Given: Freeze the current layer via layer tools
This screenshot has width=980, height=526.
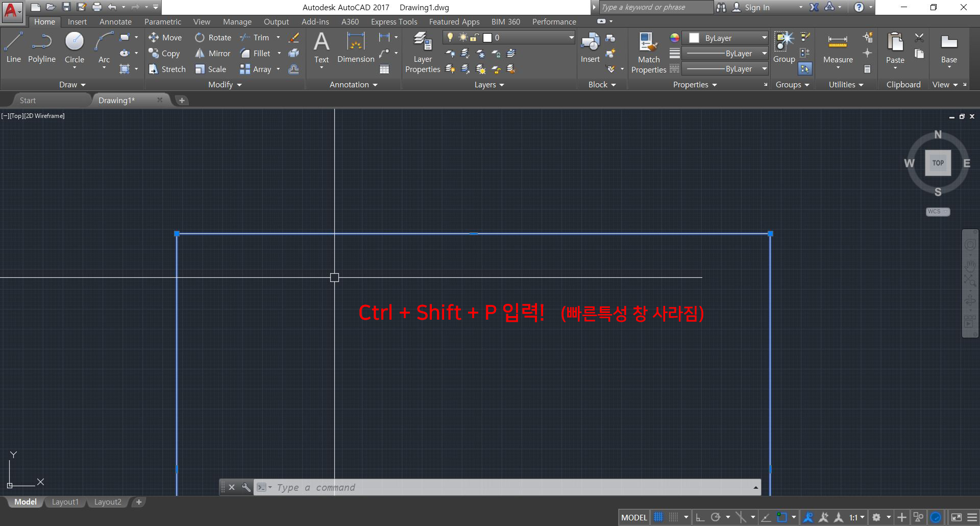Looking at the screenshot, I should (x=480, y=54).
